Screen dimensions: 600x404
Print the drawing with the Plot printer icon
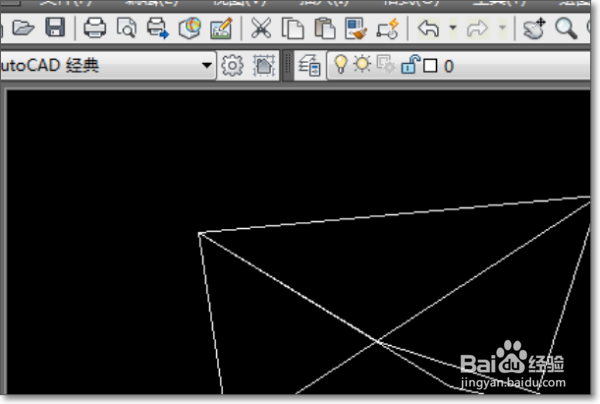tap(95, 28)
